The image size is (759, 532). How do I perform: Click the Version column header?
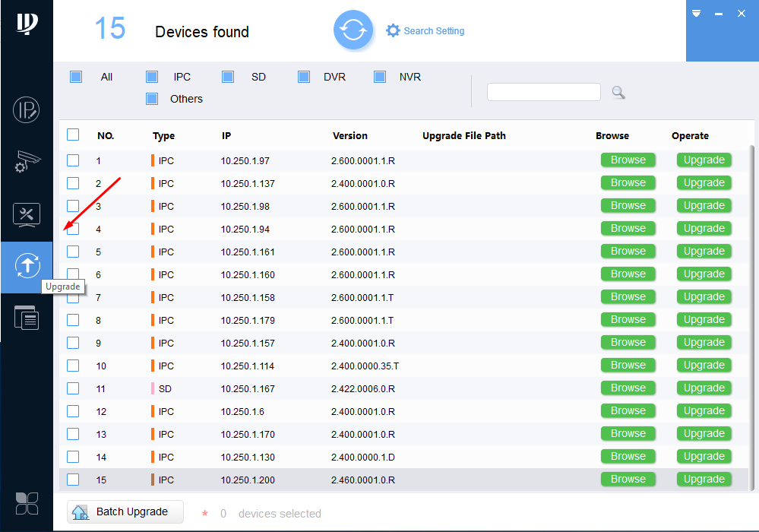350,136
